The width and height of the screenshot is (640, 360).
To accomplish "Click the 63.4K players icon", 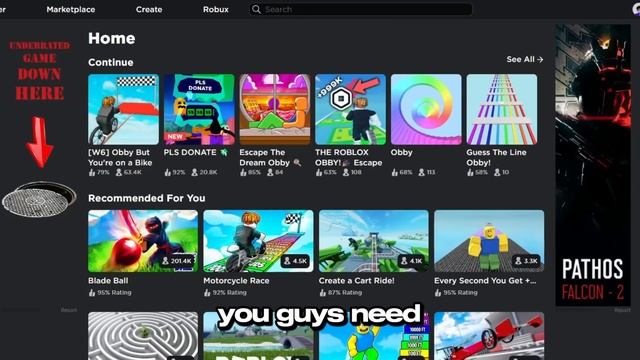I will (119, 173).
